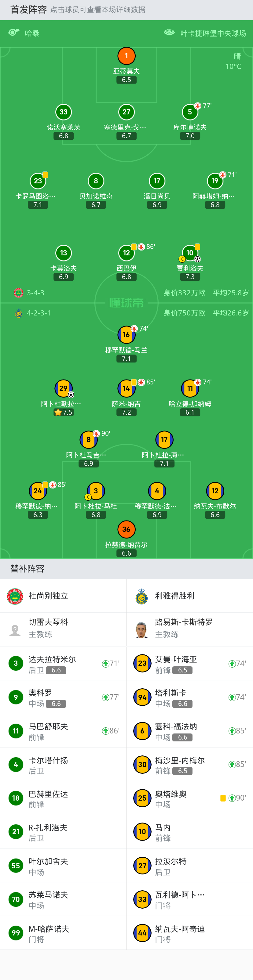The height and width of the screenshot is (980, 253).
Task: Select substitute 艾曼-叶海亚 number 23
Action: coord(142,664)
